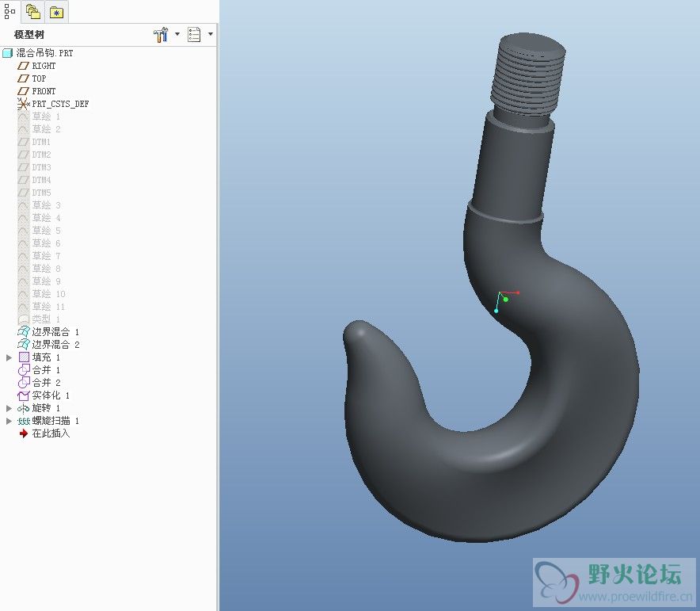The width and height of the screenshot is (700, 611).
Task: Select the hidden DTM3 plane
Action: (41, 167)
